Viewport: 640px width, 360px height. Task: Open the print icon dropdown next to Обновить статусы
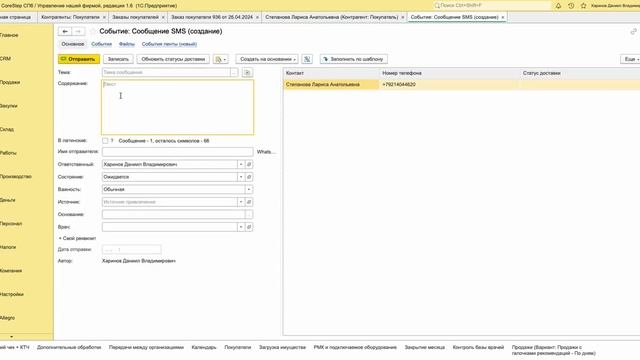220,59
